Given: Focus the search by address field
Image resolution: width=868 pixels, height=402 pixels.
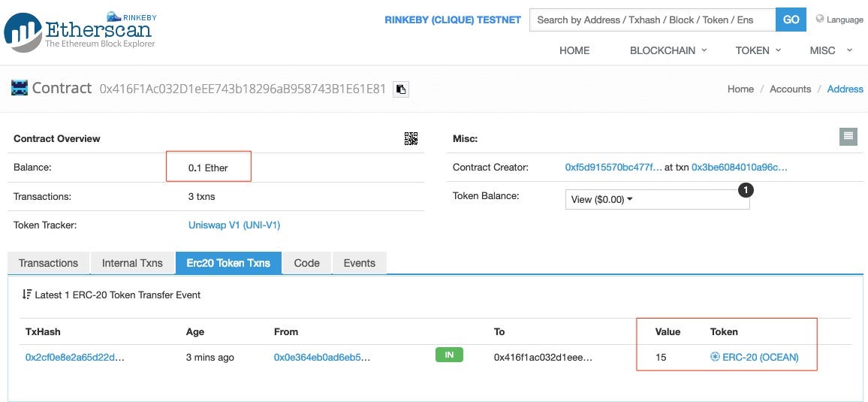Looking at the screenshot, I should [653, 20].
